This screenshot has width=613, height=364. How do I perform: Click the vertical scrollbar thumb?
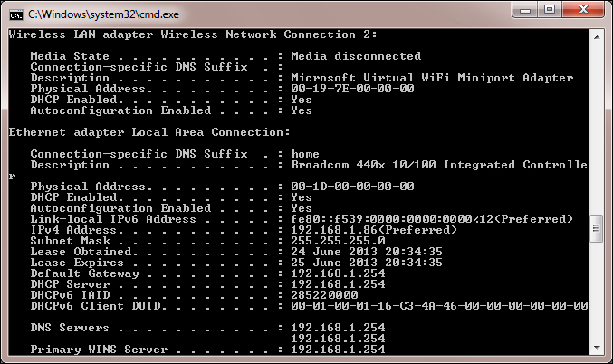(595, 225)
